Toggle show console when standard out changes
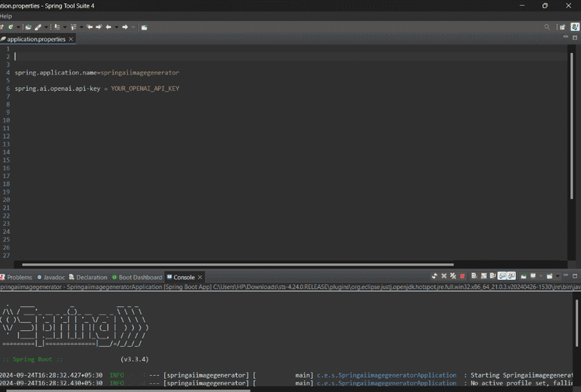Image resolution: width=581 pixels, height=392 pixels. pos(502,277)
